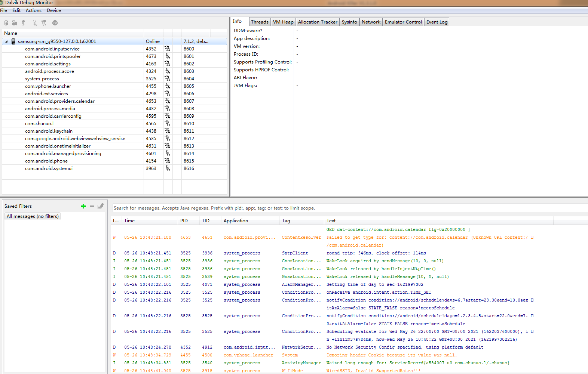Screen dimensions: 588x374
Task: Switch to the VM Heap tab
Action: click(x=283, y=22)
